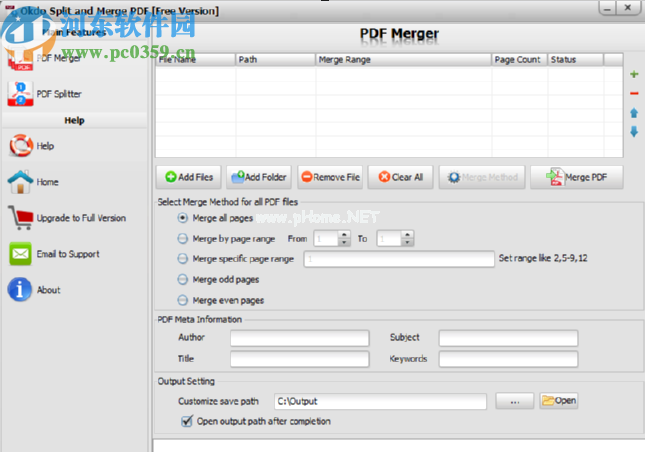The image size is (645, 452).
Task: Click the green plus add icon
Action: (x=634, y=74)
